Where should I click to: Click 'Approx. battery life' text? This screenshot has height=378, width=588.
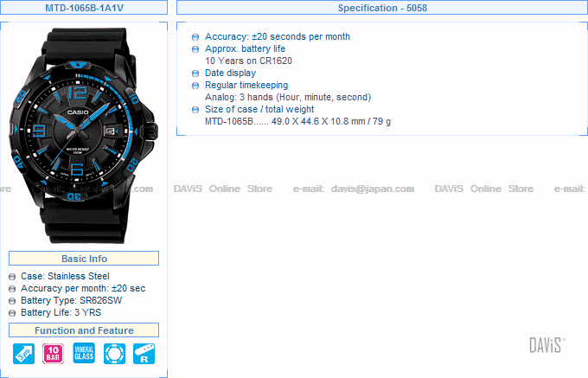[x=245, y=48]
